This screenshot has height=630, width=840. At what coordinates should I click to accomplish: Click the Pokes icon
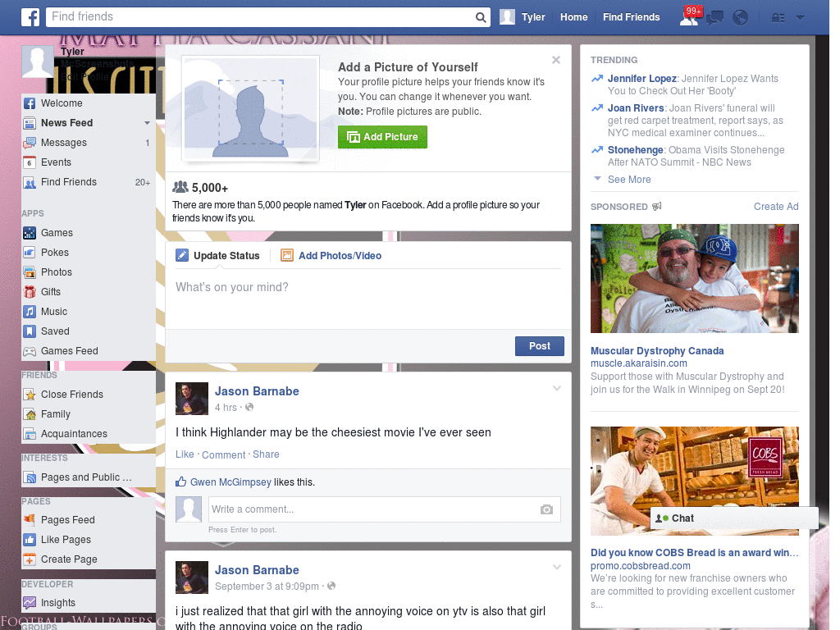[30, 253]
